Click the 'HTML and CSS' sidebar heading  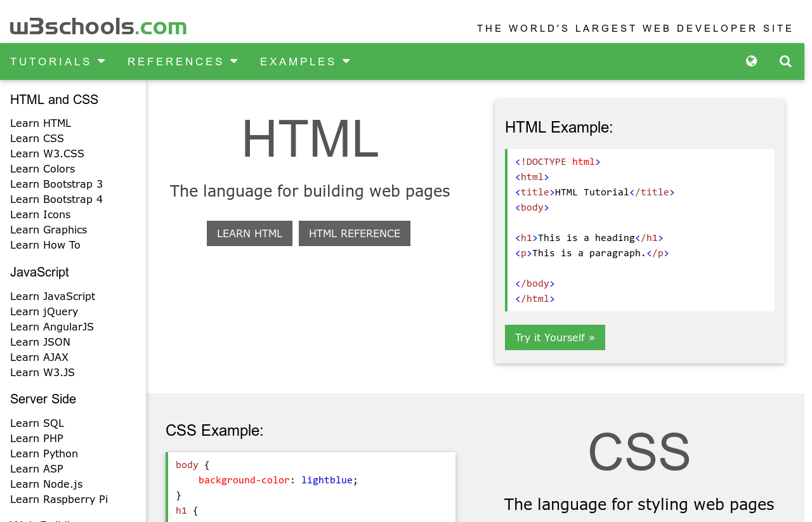coord(54,100)
